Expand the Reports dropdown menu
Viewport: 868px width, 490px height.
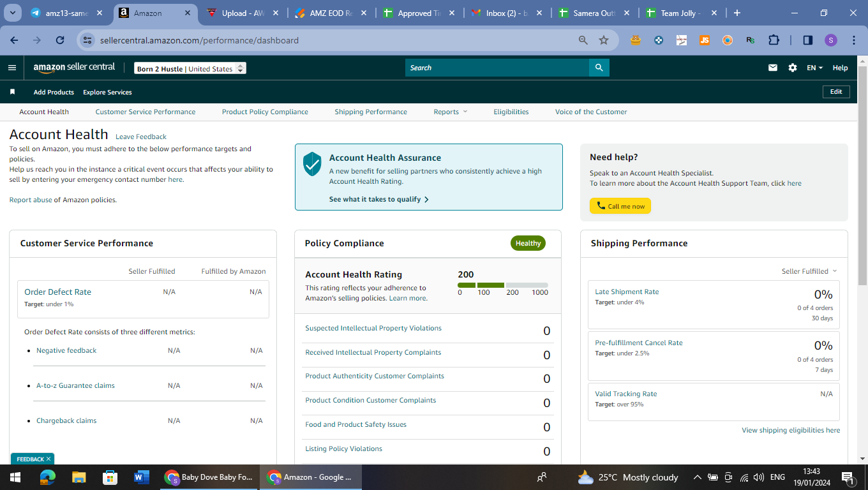coord(451,112)
